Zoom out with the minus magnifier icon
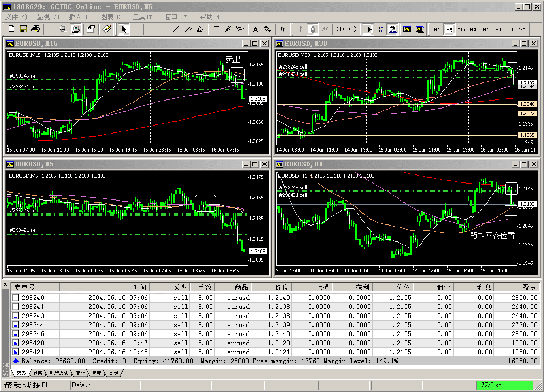This screenshot has height=392, width=544. pos(352,29)
